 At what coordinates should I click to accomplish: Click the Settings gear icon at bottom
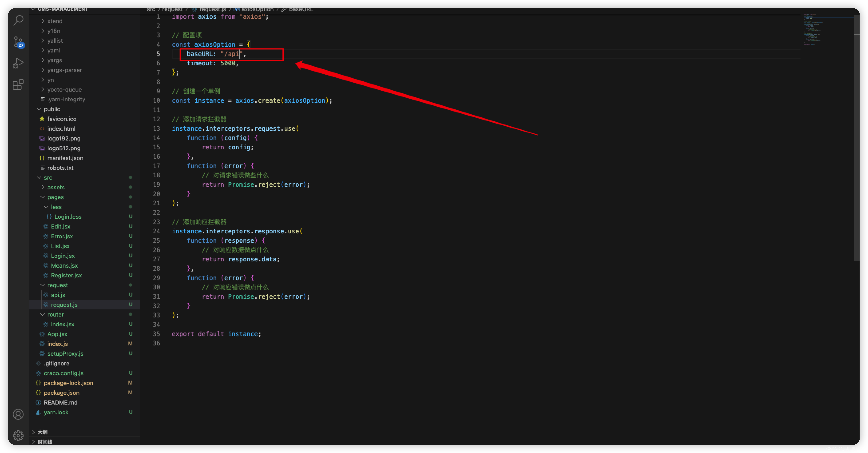[x=17, y=435]
